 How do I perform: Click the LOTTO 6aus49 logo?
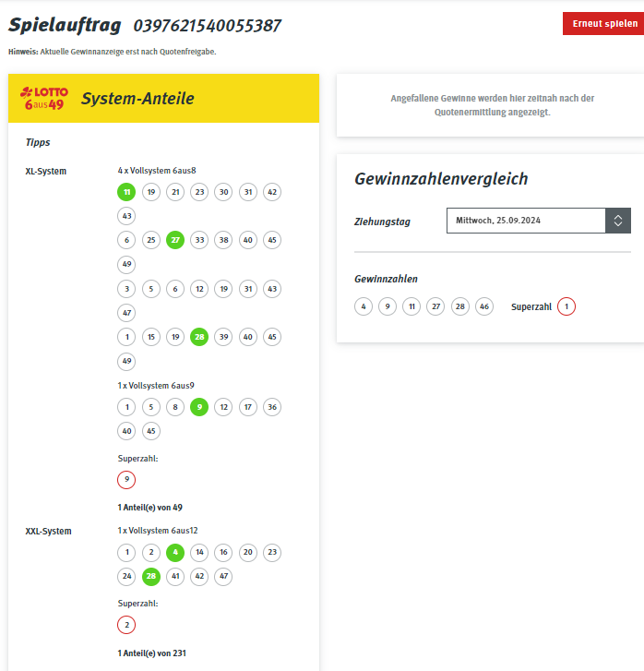pos(44,98)
